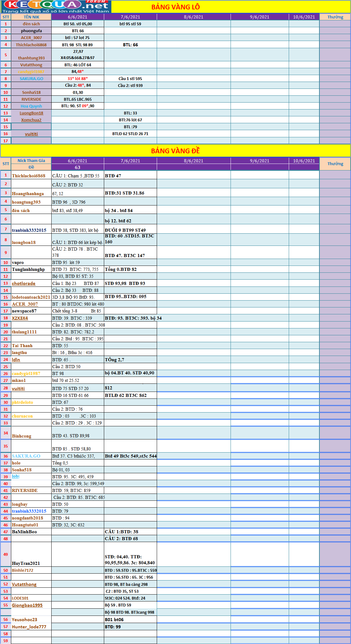The width and height of the screenshot is (351, 644).
Task: Click the KETQUA.net forum logo
Action: [x=56, y=7]
